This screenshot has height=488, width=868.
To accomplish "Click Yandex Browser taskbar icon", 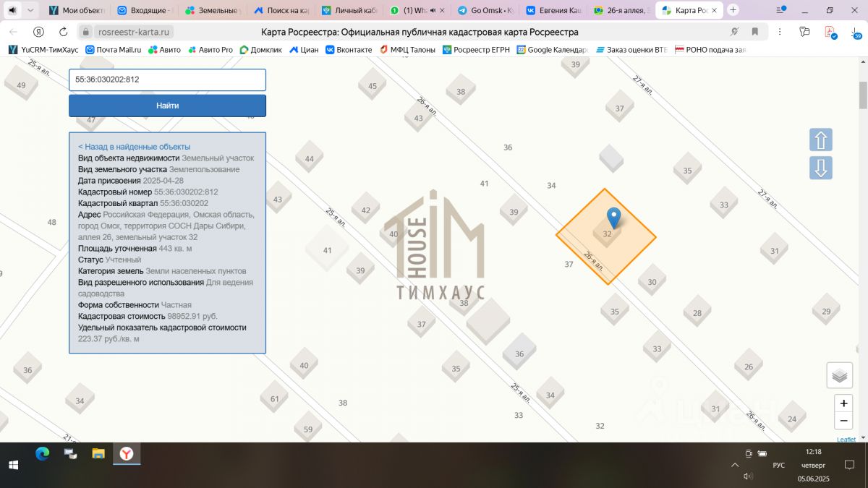I will (127, 453).
